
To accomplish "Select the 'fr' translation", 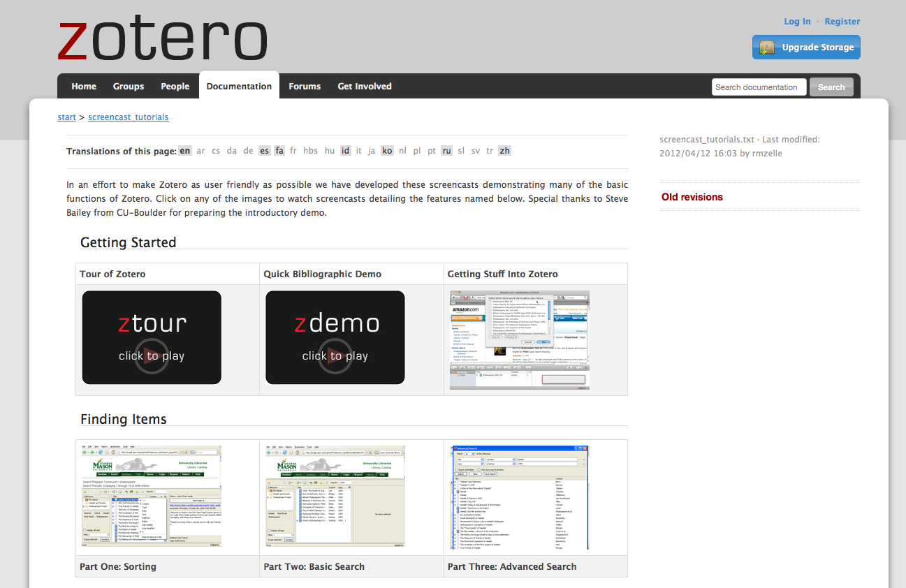I will coord(293,151).
